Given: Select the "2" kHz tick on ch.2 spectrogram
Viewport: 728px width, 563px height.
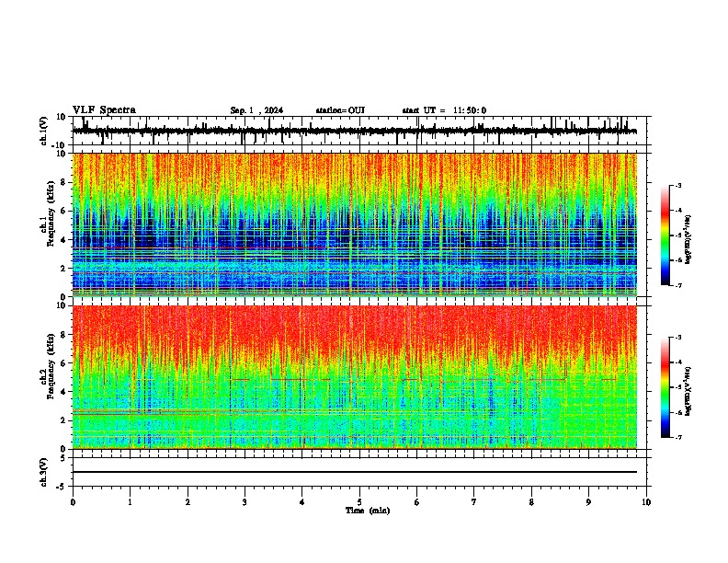Looking at the screenshot, I should pos(63,420).
